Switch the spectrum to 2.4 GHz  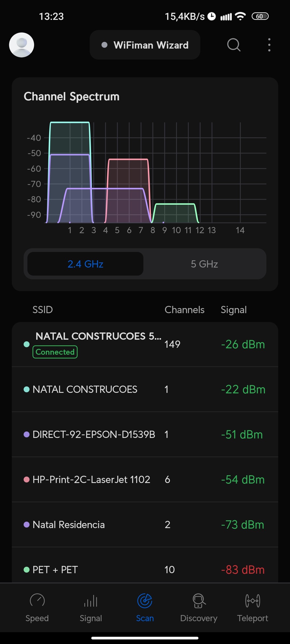click(85, 264)
